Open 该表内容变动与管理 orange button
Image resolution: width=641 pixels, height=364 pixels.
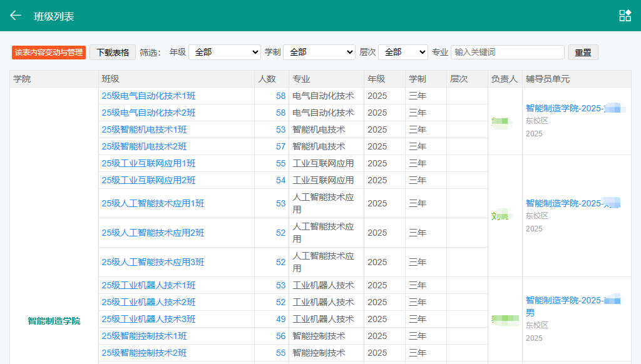49,53
